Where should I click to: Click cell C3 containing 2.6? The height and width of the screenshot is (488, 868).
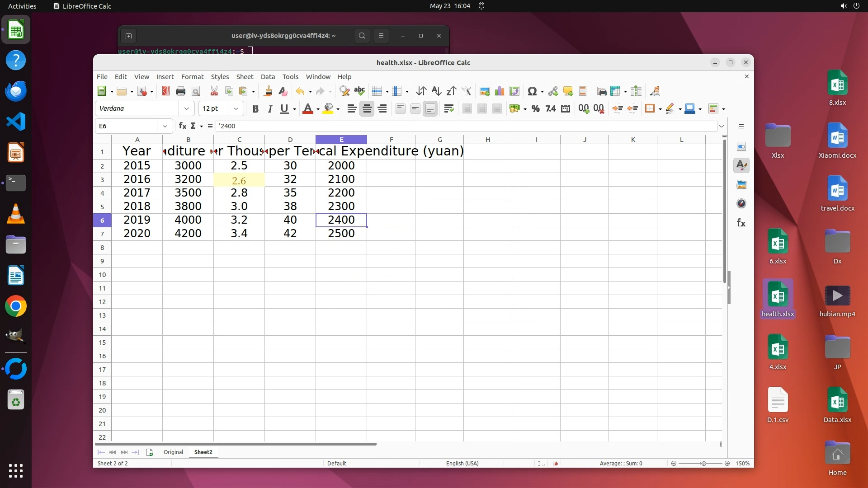coord(239,180)
